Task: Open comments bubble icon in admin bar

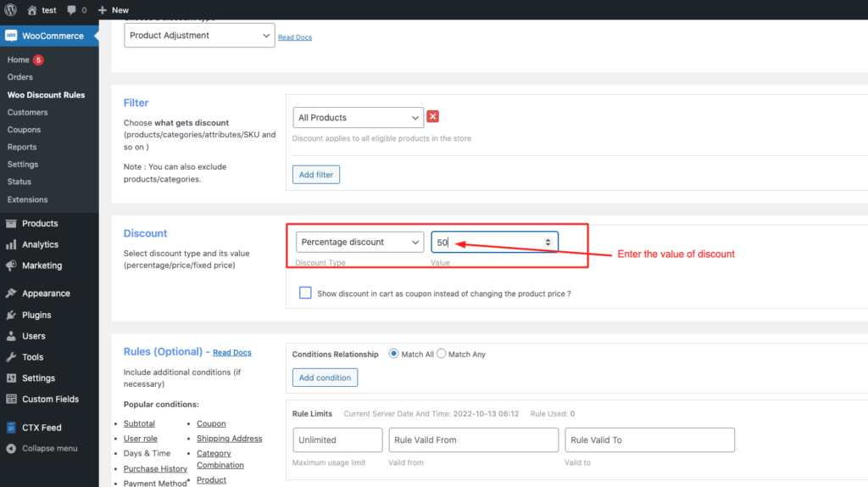Action: 71,10
